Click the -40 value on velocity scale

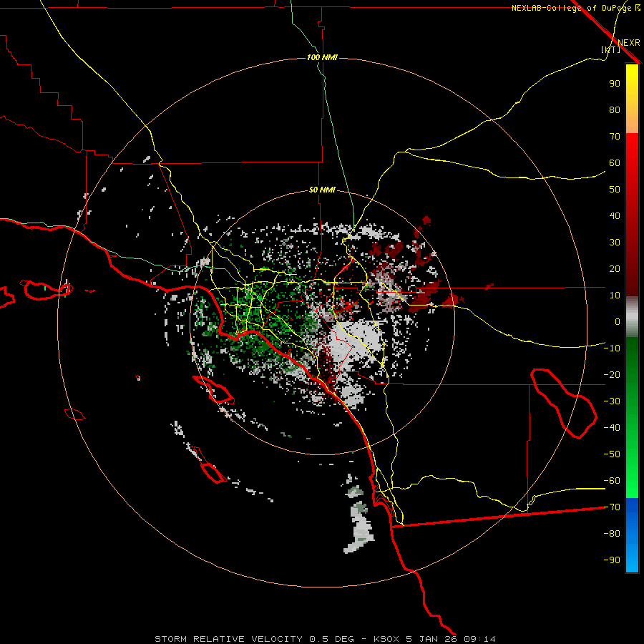(612, 428)
